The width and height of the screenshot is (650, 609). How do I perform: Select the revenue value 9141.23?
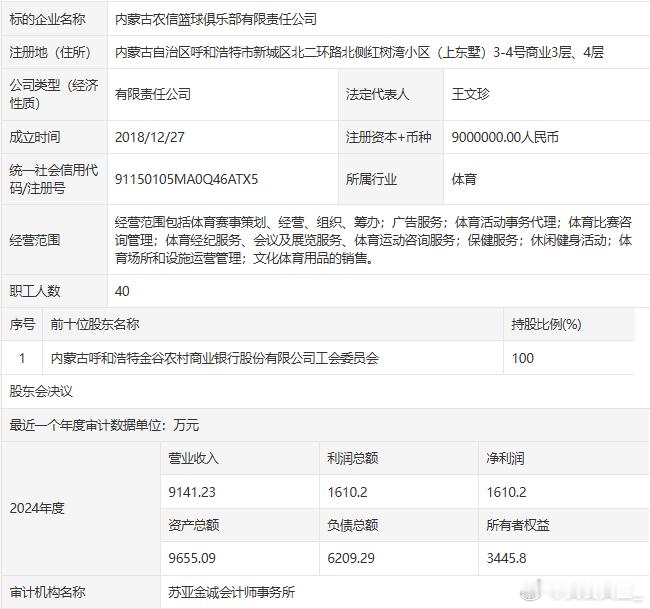(x=192, y=492)
